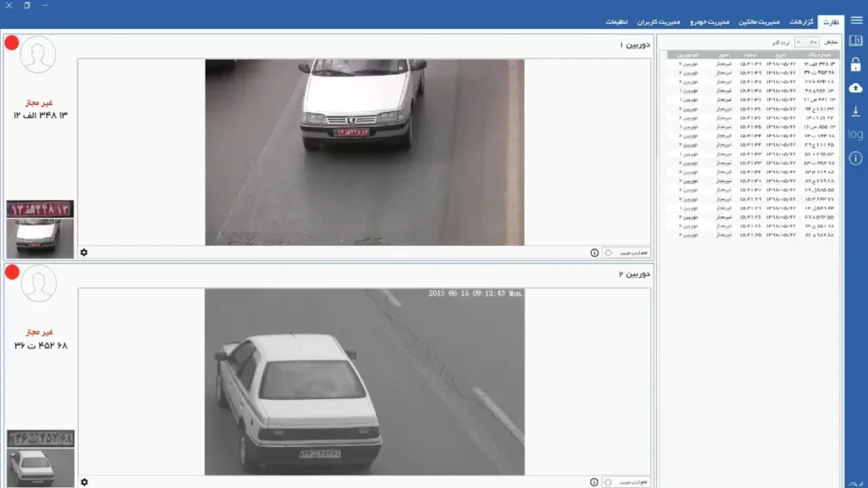This screenshot has height=488, width=868.
Task: Click the cloud upload icon
Action: point(856,88)
